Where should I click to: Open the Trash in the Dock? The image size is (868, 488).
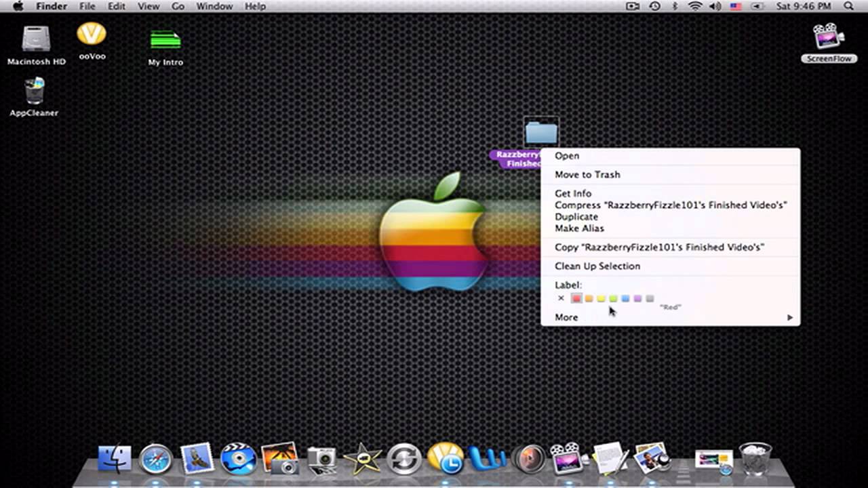pos(755,459)
